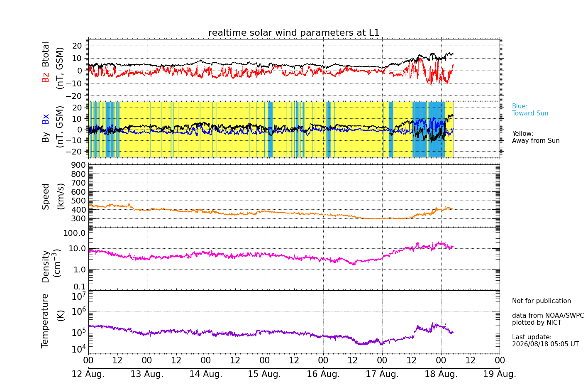Select the "15 Aug." date label
The image size is (588, 392).
tap(264, 374)
